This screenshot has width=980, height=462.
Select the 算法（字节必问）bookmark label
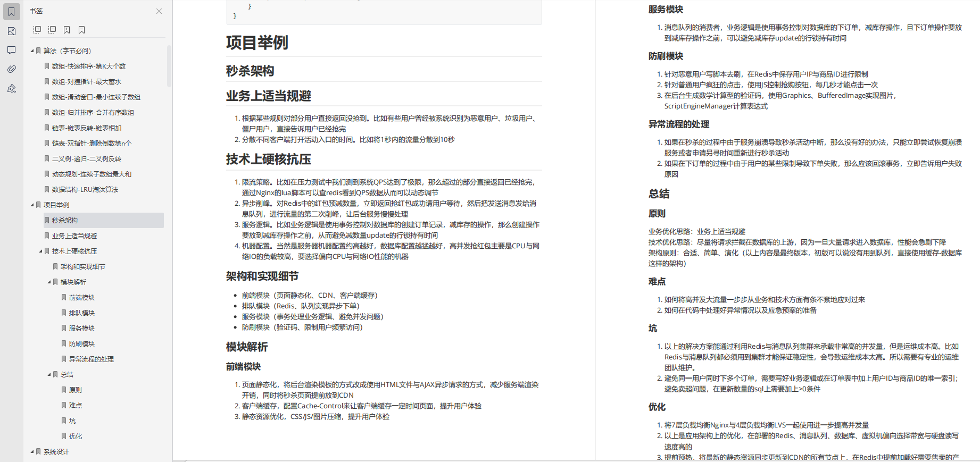click(x=68, y=51)
